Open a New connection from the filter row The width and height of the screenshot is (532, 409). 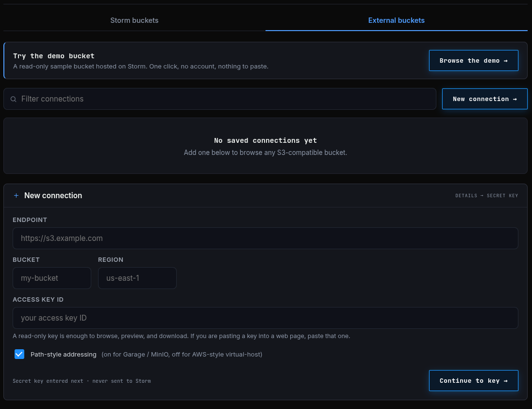(484, 99)
